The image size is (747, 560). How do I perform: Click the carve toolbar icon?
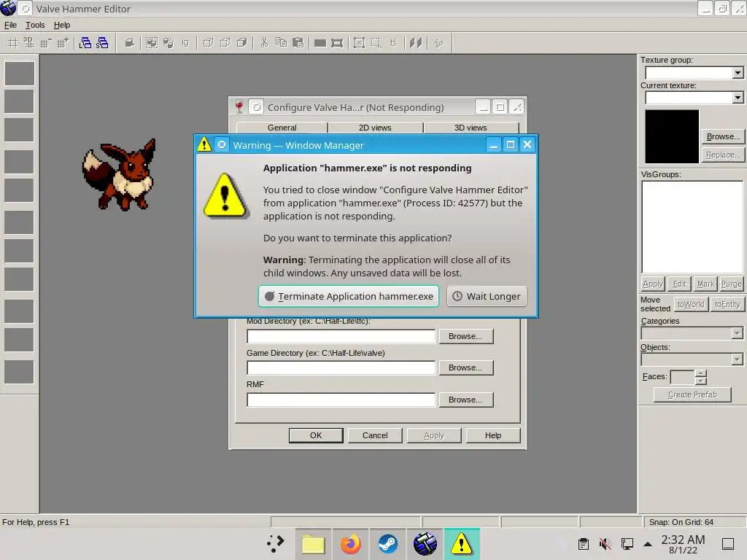pos(130,43)
